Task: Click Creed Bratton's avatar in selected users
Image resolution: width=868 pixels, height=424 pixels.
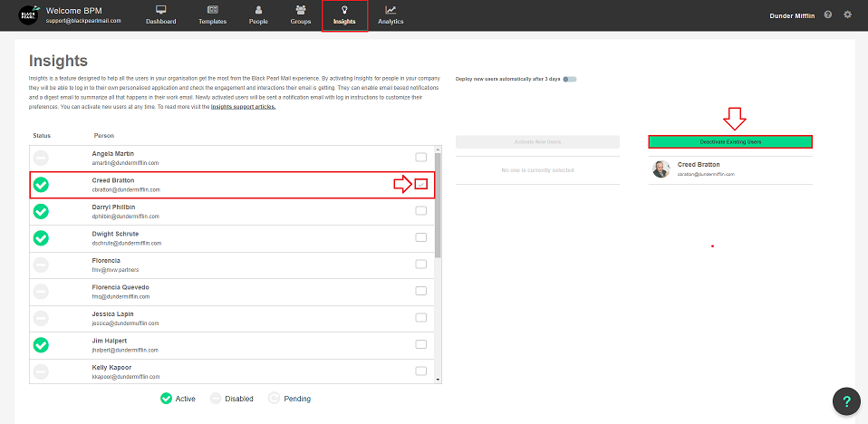Action: pyautogui.click(x=661, y=169)
